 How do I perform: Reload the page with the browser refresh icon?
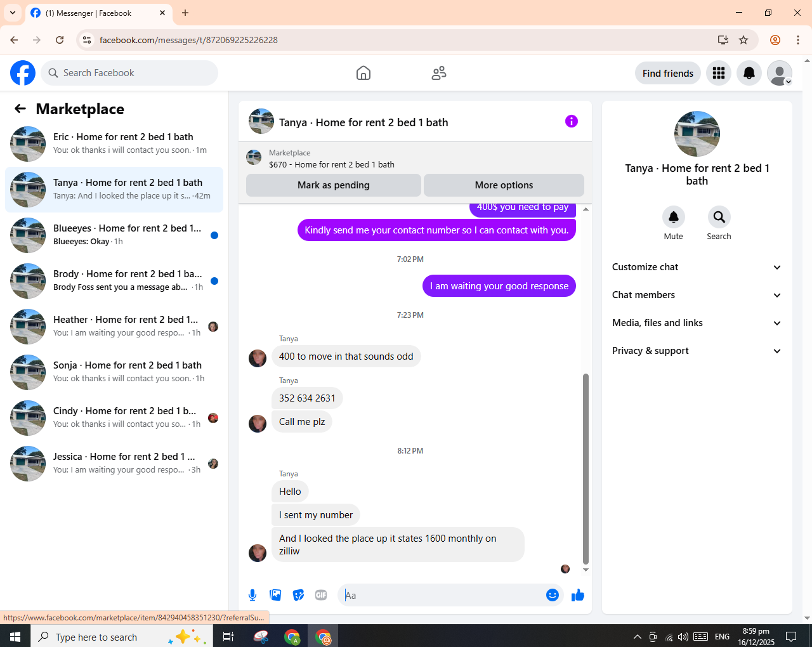(60, 40)
